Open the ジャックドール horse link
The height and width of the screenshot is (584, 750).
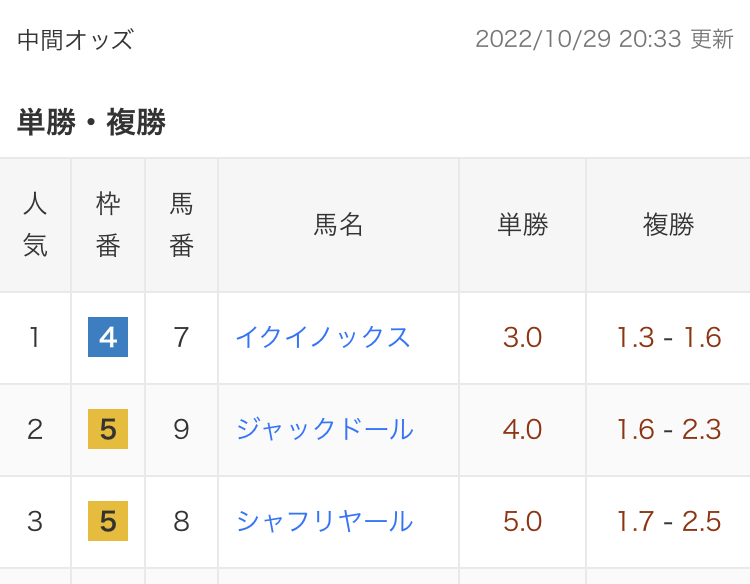tap(324, 430)
